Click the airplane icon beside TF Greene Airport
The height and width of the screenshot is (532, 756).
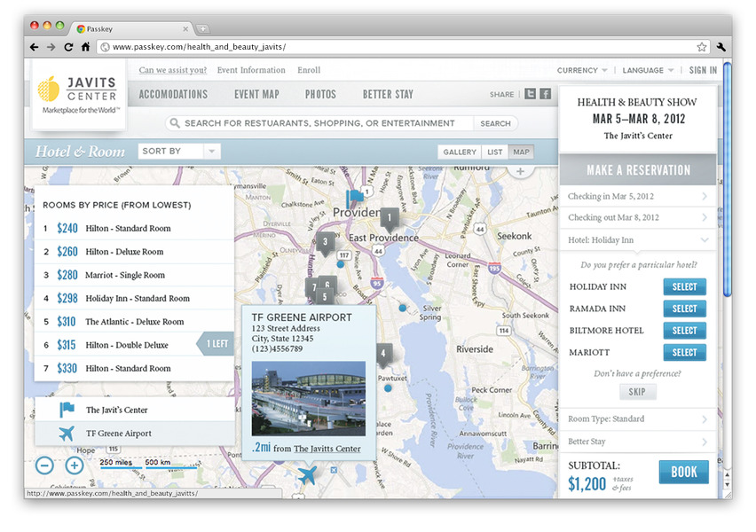(67, 434)
